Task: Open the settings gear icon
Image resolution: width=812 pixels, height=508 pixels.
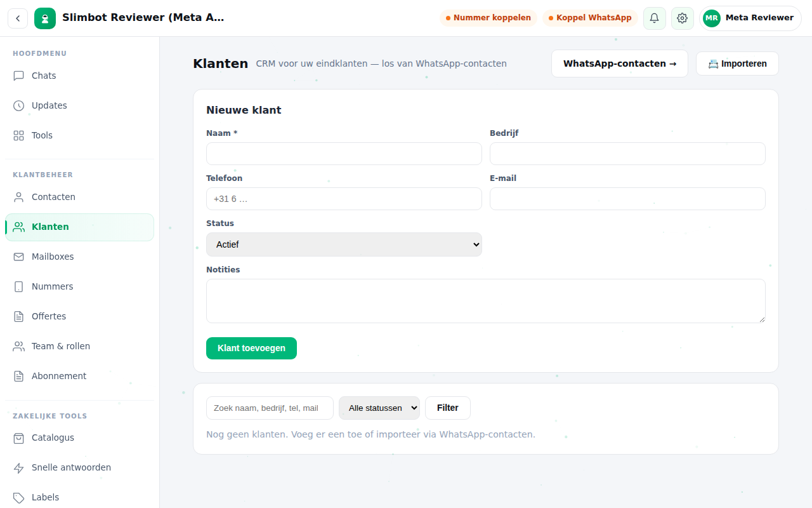Action: click(x=683, y=18)
